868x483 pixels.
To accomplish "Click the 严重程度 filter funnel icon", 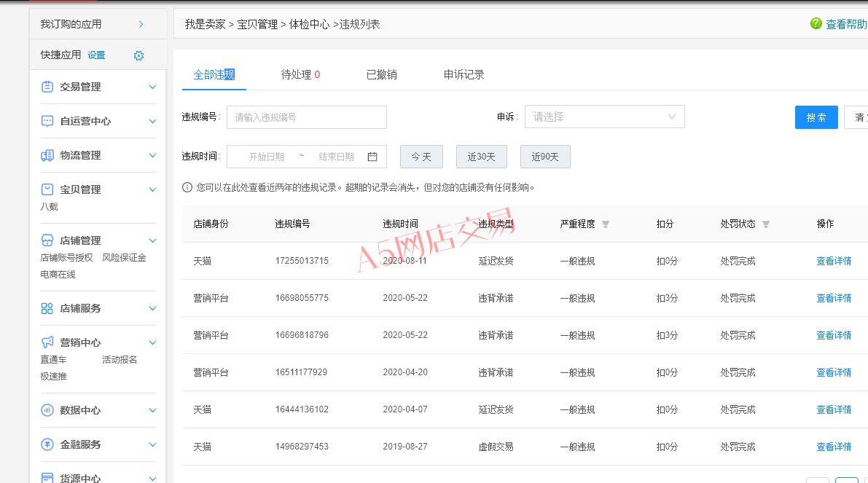I will [x=606, y=224].
